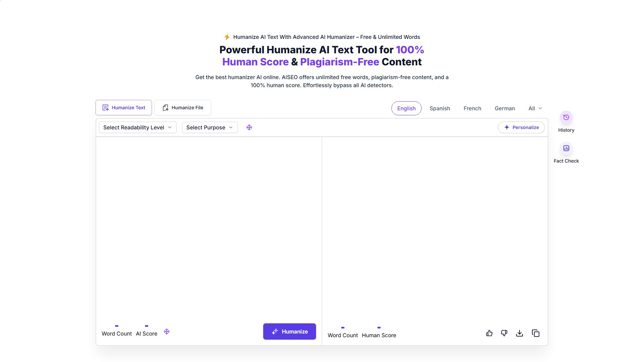Click the snowflake icon next to Select Purpose

click(x=249, y=127)
